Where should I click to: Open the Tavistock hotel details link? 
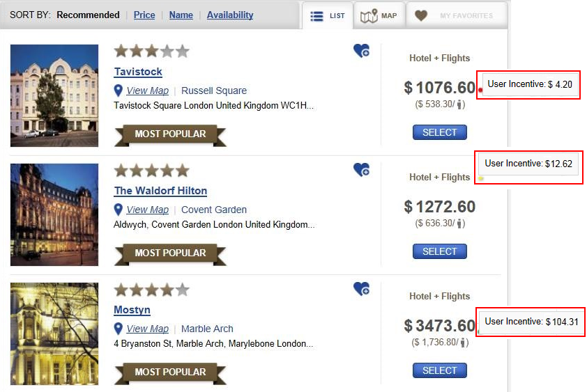pyautogui.click(x=138, y=72)
